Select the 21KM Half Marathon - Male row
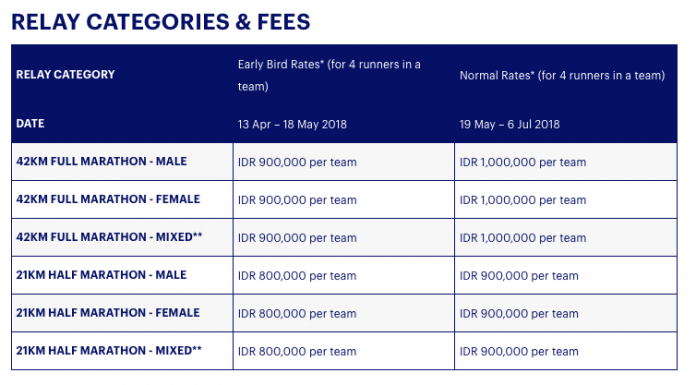This screenshot has width=696, height=385. 344,275
